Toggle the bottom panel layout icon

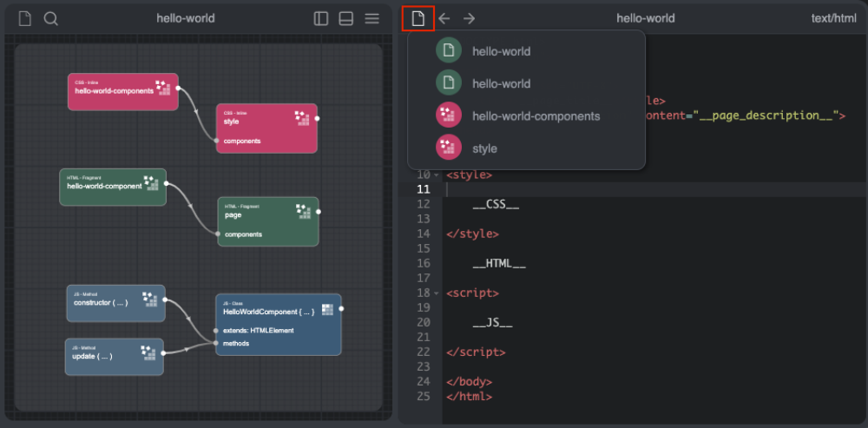coord(345,18)
